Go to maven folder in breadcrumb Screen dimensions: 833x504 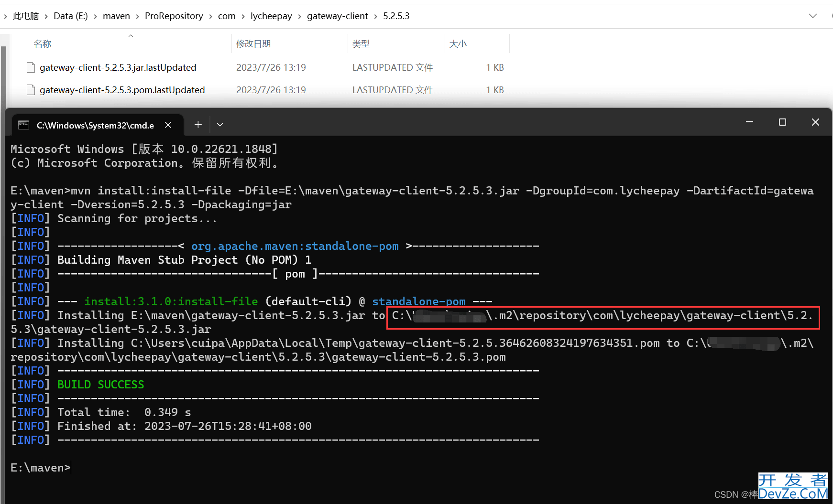tap(116, 16)
